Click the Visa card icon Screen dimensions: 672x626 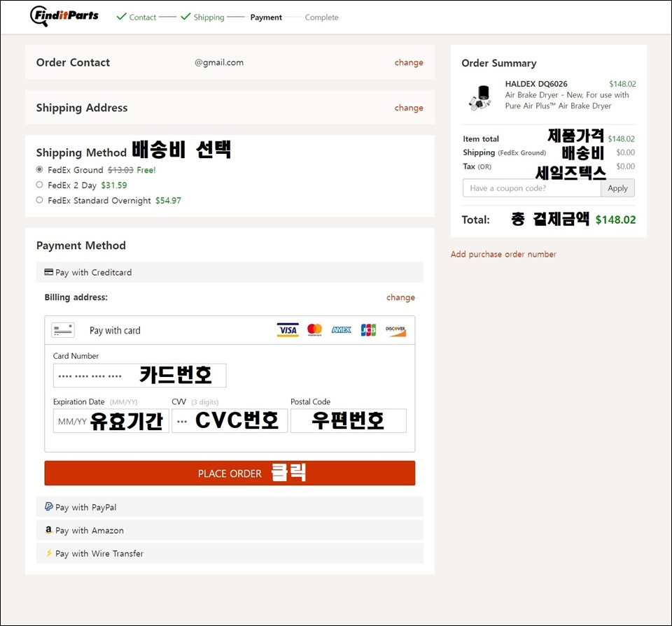click(288, 330)
